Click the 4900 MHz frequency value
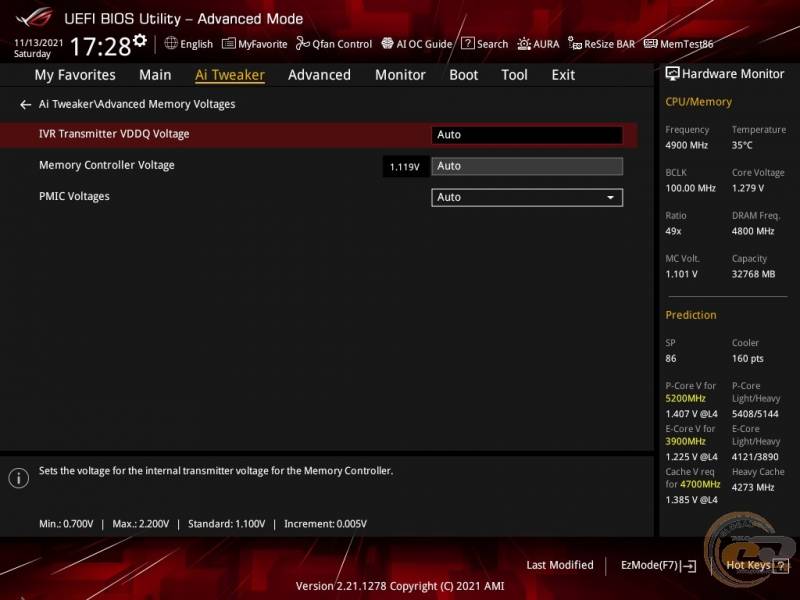 [686, 145]
